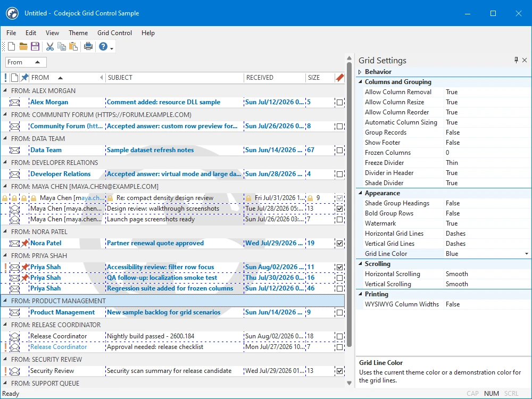Open the Theme menu
The height and width of the screenshot is (399, 532).
[78, 33]
